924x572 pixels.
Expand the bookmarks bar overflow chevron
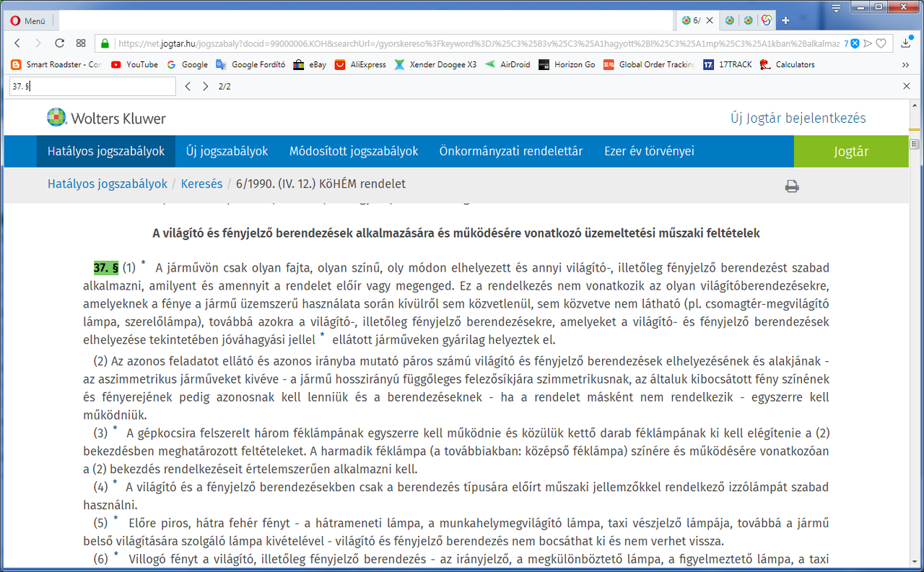pyautogui.click(x=906, y=64)
